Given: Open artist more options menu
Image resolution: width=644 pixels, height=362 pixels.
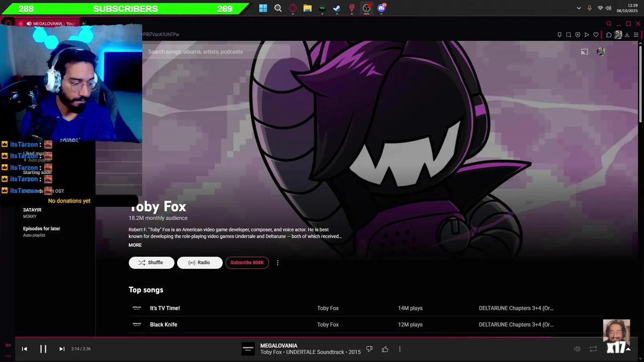Looking at the screenshot, I should 277,262.
